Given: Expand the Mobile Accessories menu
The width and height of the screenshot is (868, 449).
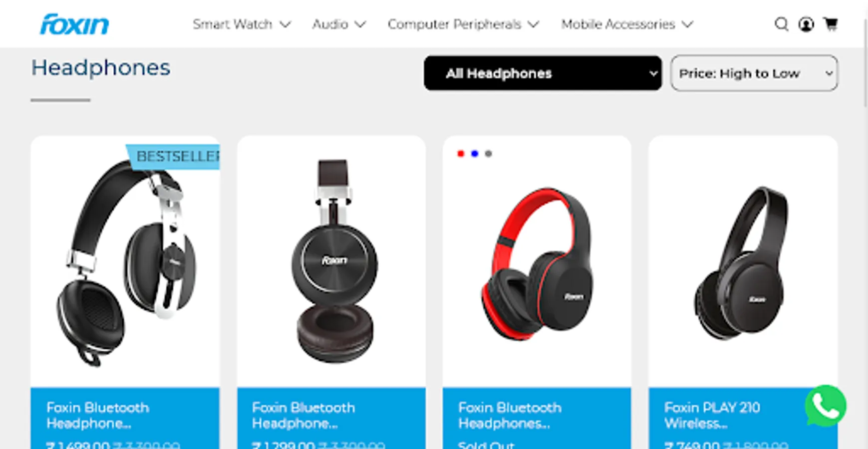Looking at the screenshot, I should pos(627,24).
